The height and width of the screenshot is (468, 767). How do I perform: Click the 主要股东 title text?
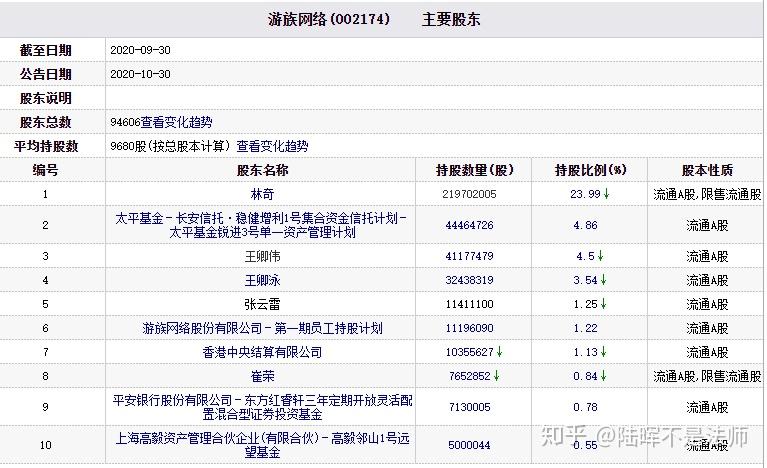pyautogui.click(x=451, y=19)
